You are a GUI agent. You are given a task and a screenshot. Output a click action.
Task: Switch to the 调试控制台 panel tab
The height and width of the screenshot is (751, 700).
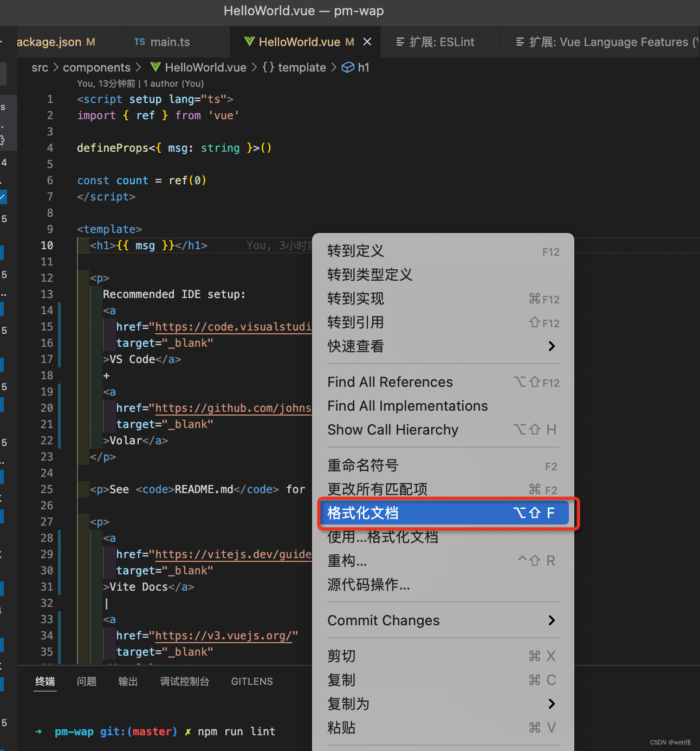coord(185,682)
